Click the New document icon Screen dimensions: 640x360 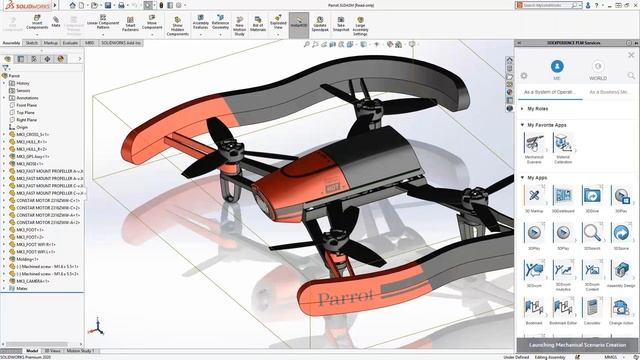[x=81, y=5]
